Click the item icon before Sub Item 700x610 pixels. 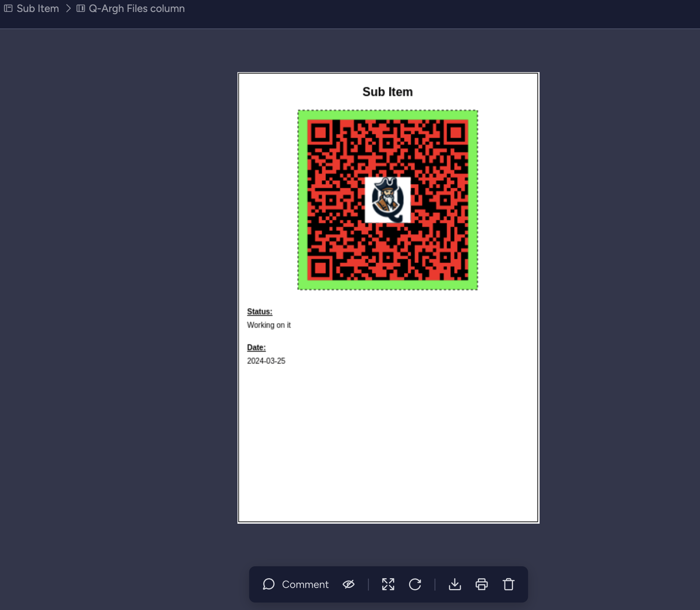[8, 8]
